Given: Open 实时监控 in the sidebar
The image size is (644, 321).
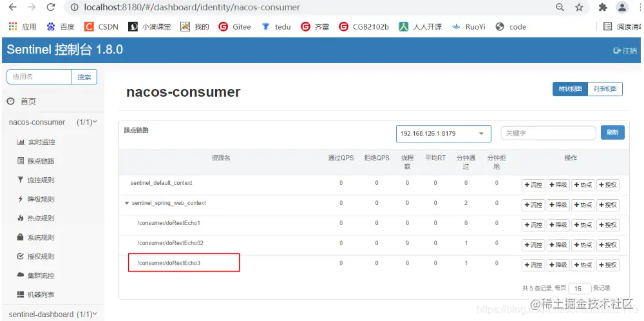Looking at the screenshot, I should [36, 142].
